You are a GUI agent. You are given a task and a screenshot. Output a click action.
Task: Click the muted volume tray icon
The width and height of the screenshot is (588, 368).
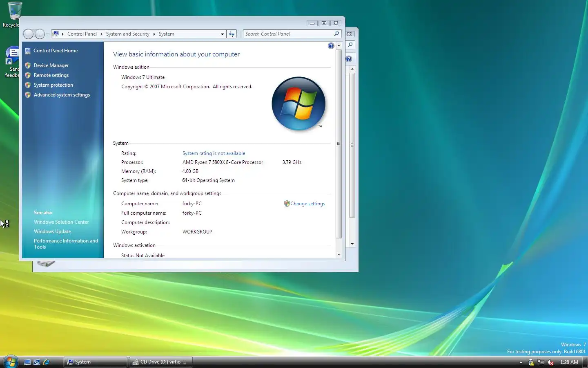point(550,362)
